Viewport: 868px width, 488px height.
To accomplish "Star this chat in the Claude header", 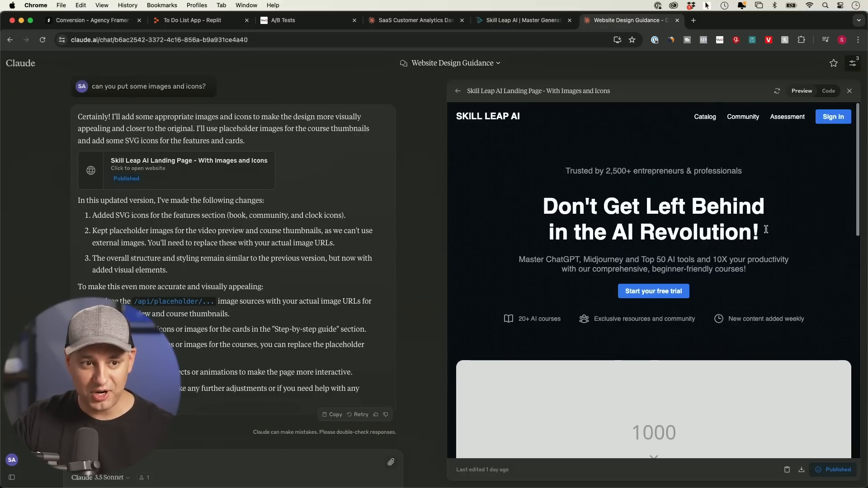I will (833, 63).
